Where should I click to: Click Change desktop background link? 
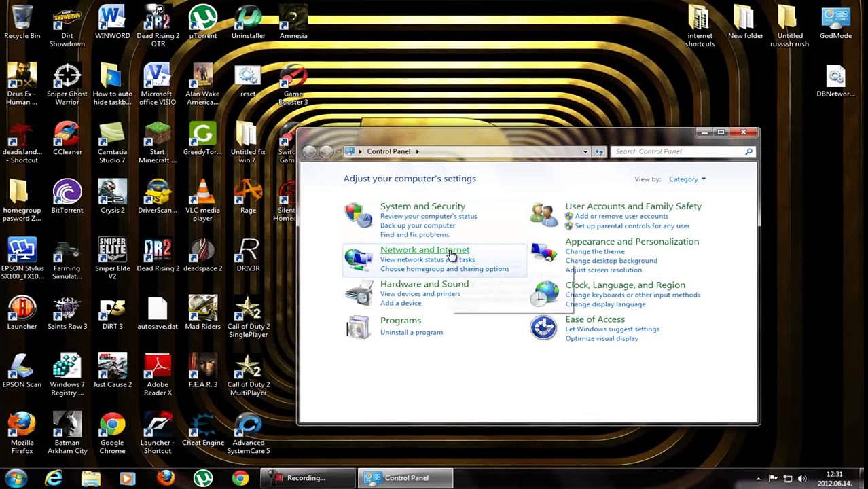coord(611,261)
